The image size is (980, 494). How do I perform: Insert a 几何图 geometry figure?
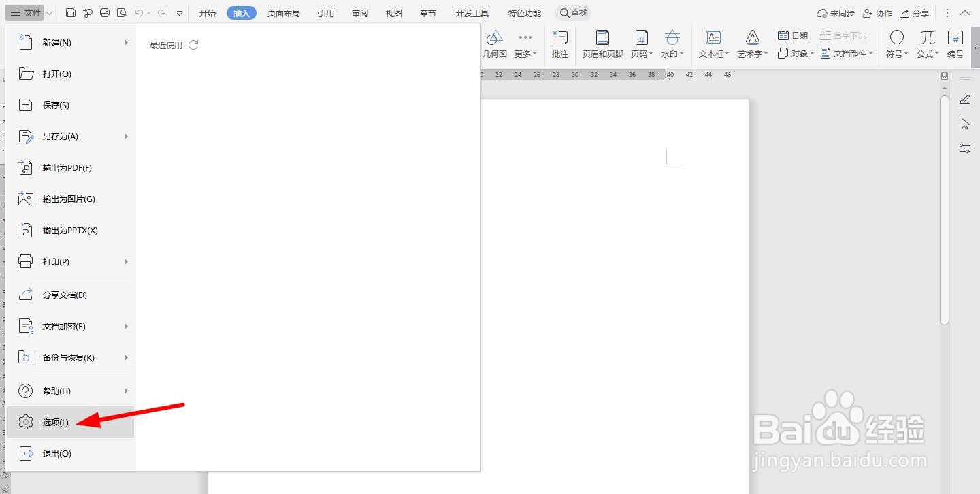click(495, 44)
